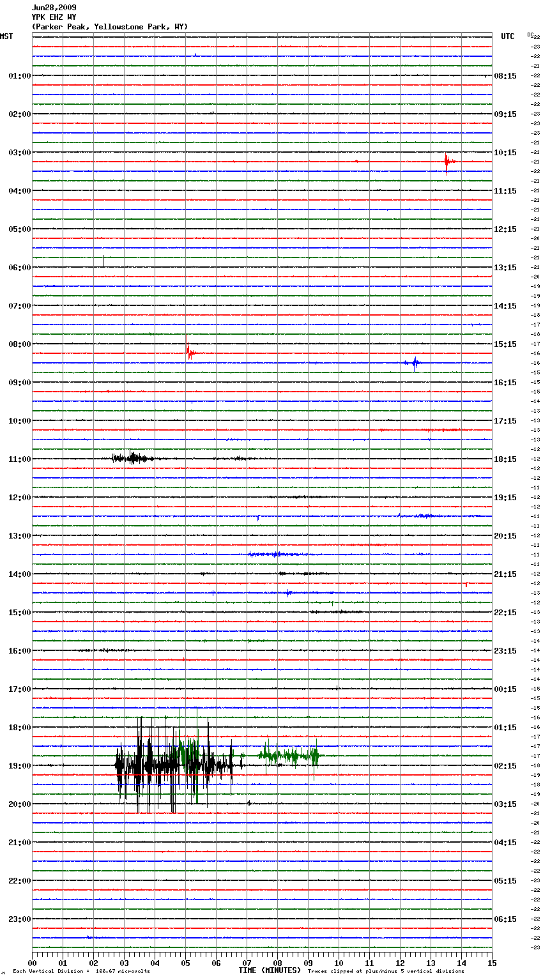543x980 pixels.
Task: Click the date label Jun28,2009
Action: coord(54,8)
